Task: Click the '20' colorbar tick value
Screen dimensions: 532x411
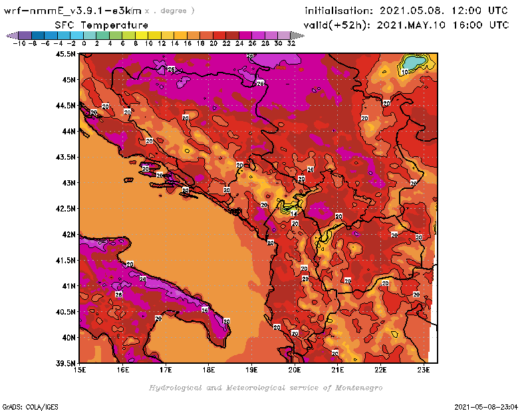Action: coord(213,43)
